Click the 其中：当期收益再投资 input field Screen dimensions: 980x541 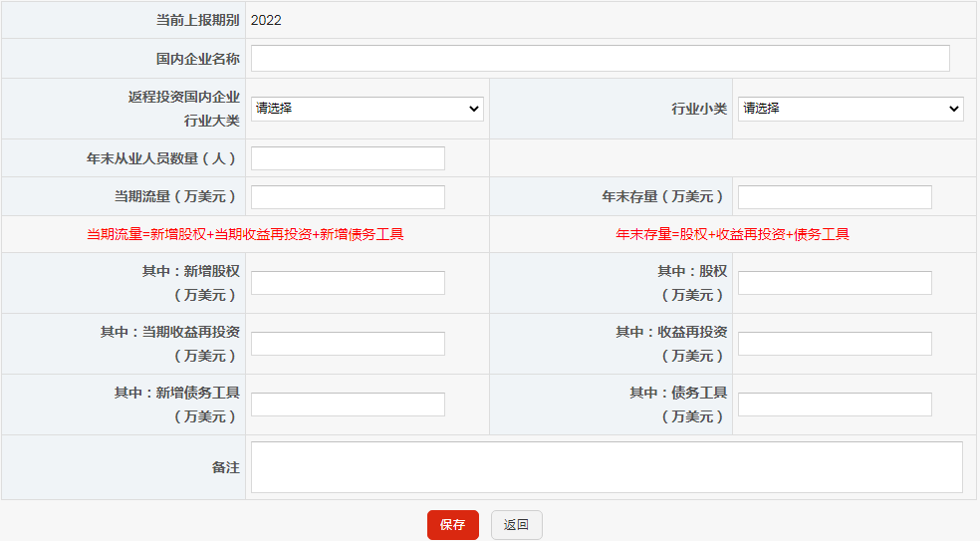348,344
